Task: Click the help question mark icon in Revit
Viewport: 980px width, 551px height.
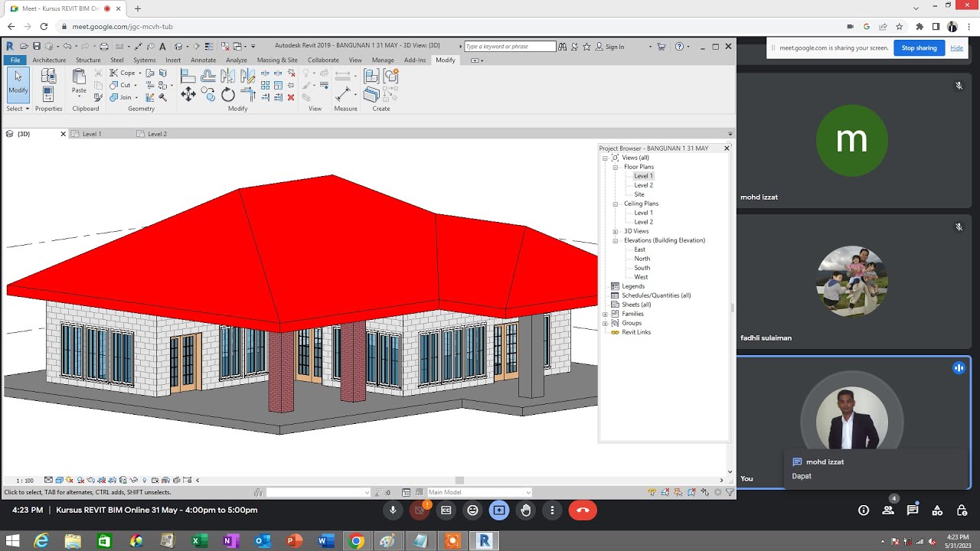Action: [679, 47]
